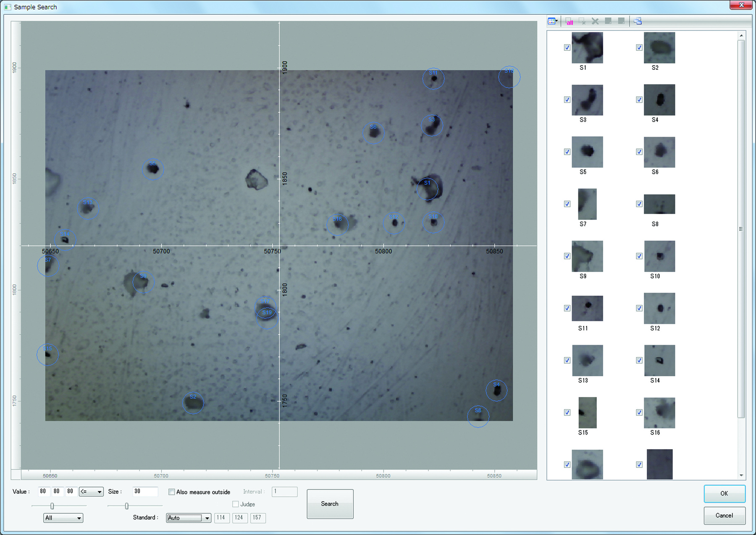Viewport: 756px width, 535px height.
Task: Click the Standard value field showing 157
Action: pos(257,518)
